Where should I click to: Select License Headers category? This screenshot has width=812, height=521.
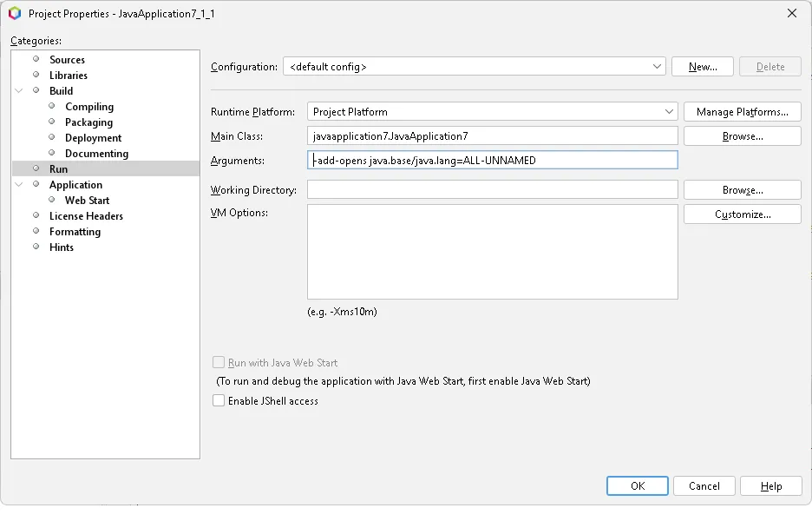click(86, 216)
